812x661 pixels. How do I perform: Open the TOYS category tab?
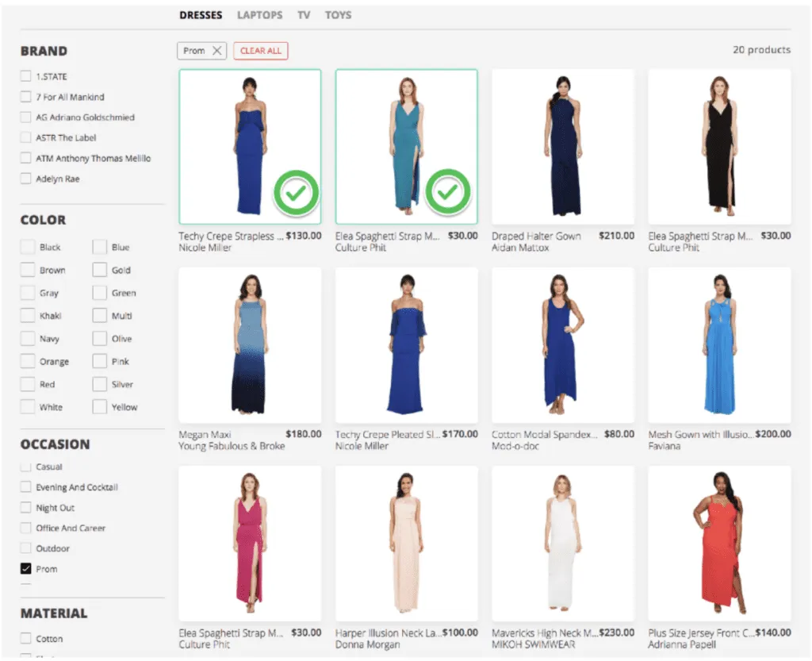coord(338,14)
